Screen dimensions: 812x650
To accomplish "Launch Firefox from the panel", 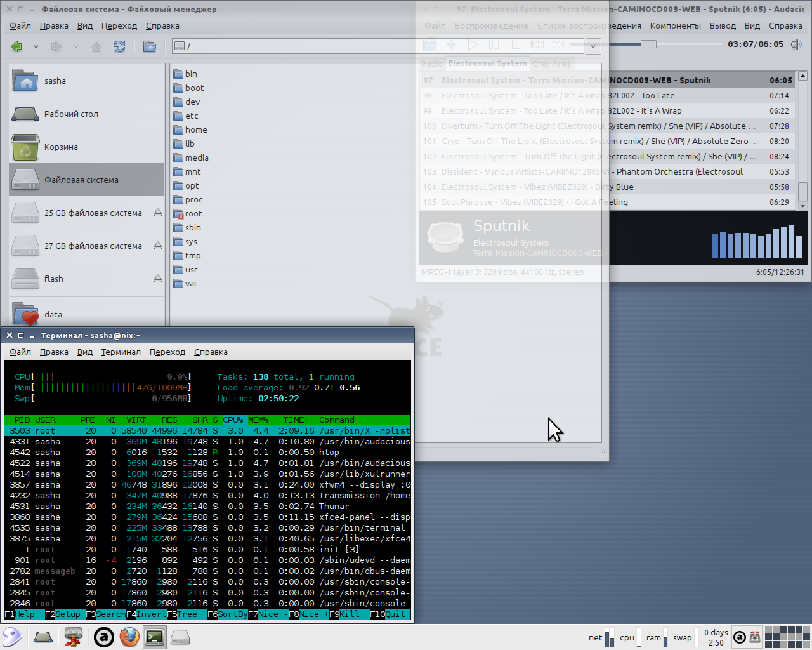I will click(129, 637).
